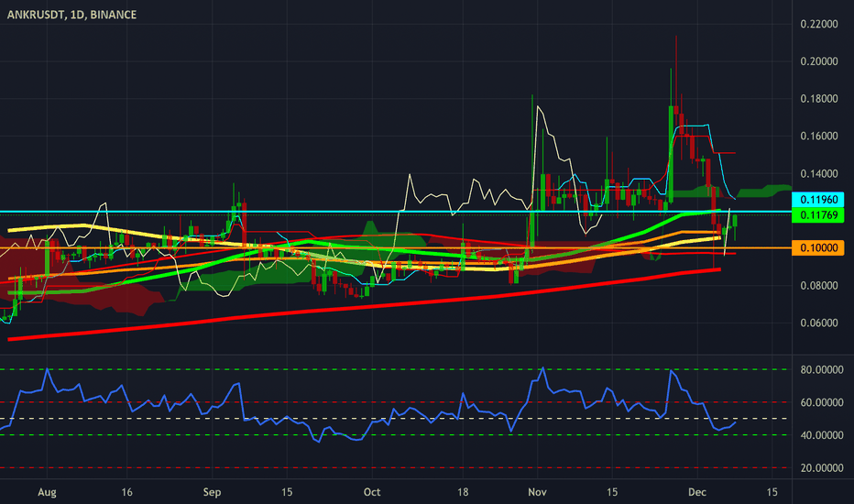Click the 80.00000 RSI axis value
854x504 pixels.
(821, 370)
